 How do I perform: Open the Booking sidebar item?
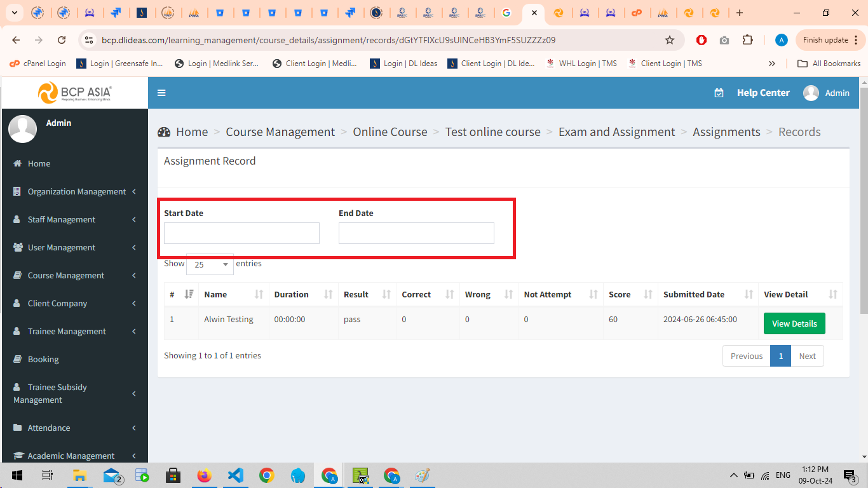[x=74, y=359]
